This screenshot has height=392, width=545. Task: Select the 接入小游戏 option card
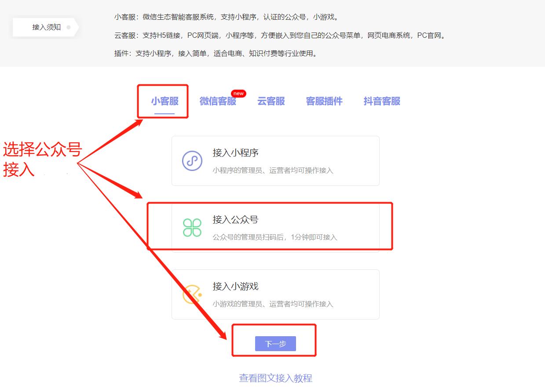point(275,293)
